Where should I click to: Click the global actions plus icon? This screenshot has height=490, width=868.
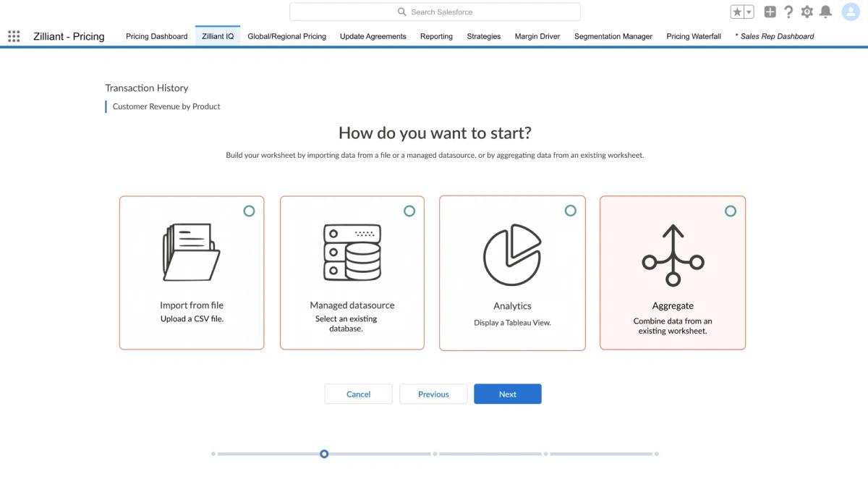(x=770, y=12)
